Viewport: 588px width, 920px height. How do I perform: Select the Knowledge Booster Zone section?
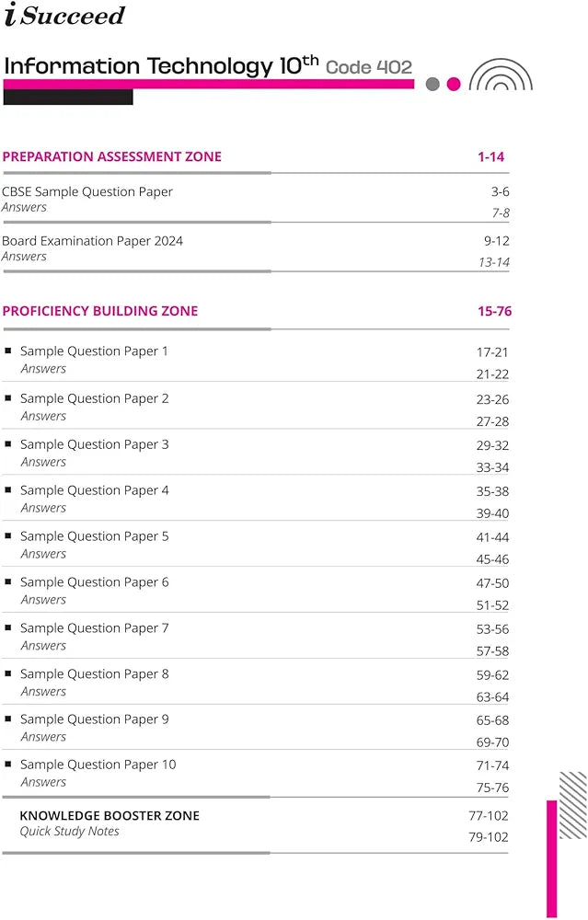pos(110,815)
